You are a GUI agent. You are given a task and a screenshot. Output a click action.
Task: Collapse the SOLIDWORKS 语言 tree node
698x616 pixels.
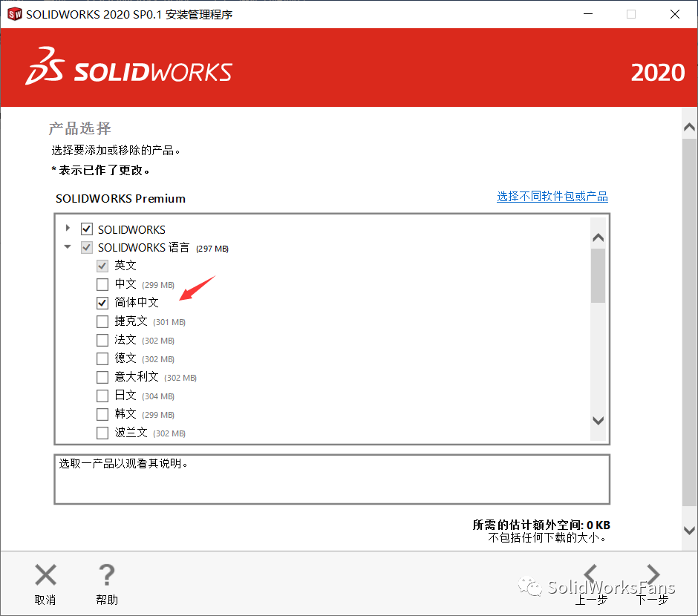coord(68,246)
